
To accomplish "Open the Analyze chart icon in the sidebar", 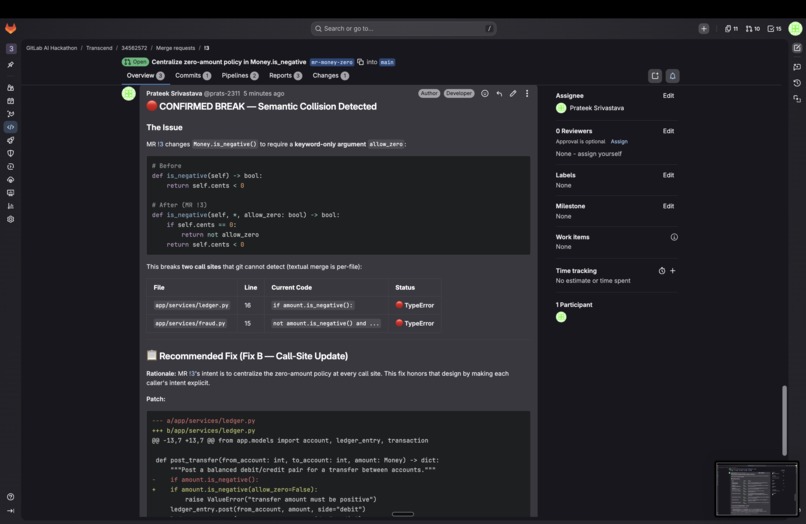I will pyautogui.click(x=10, y=206).
